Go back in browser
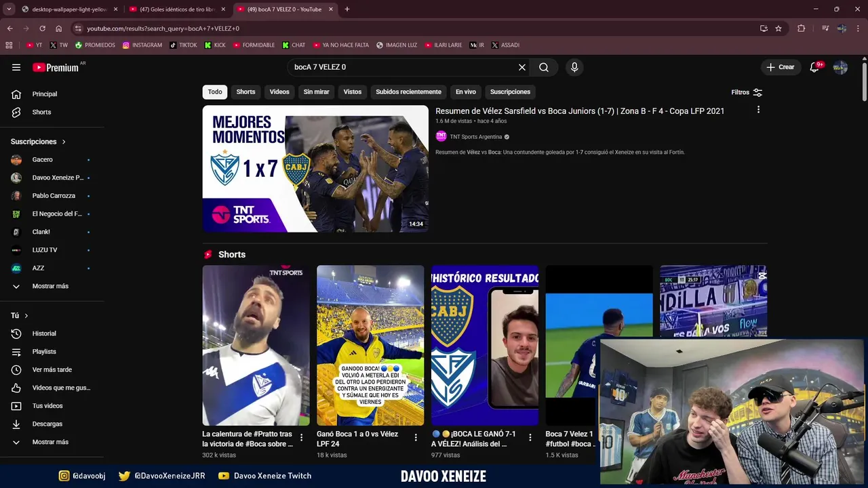The image size is (868, 488). tap(9, 28)
